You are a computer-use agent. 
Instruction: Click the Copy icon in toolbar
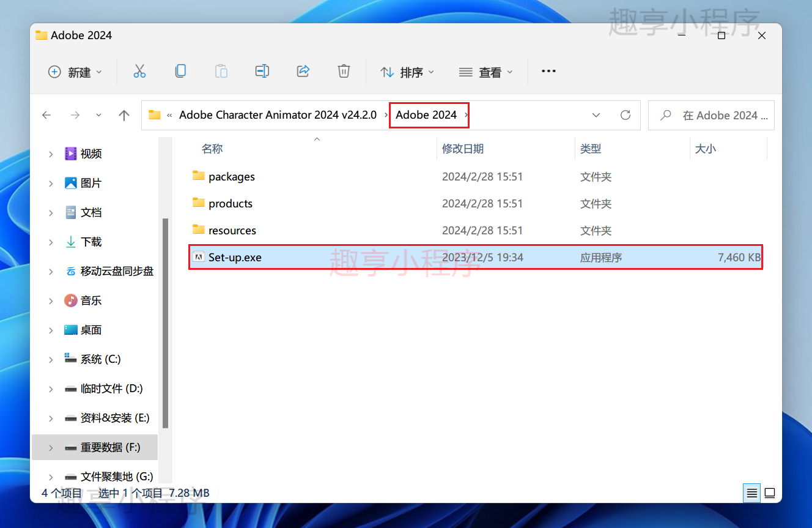click(x=180, y=72)
